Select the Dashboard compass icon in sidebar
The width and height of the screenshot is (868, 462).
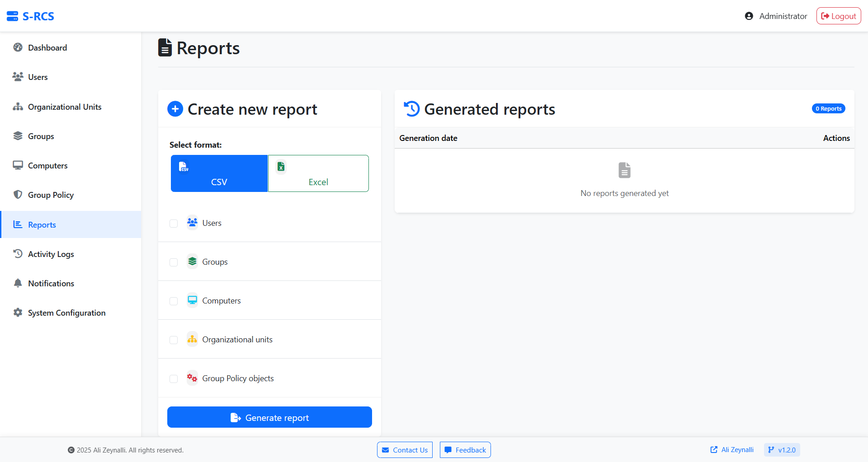[x=18, y=47]
